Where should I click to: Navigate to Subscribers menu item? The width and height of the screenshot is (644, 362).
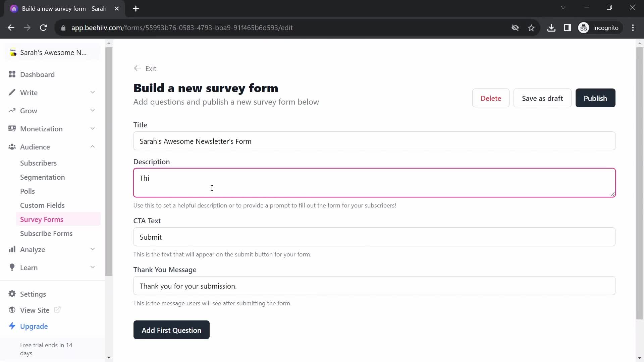pyautogui.click(x=39, y=163)
